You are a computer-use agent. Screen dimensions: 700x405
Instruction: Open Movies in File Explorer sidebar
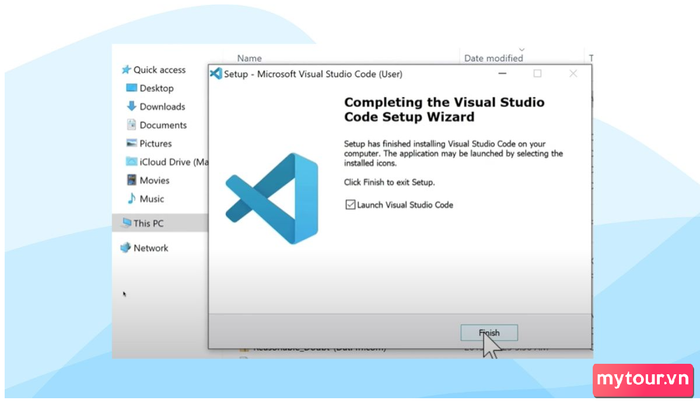154,180
